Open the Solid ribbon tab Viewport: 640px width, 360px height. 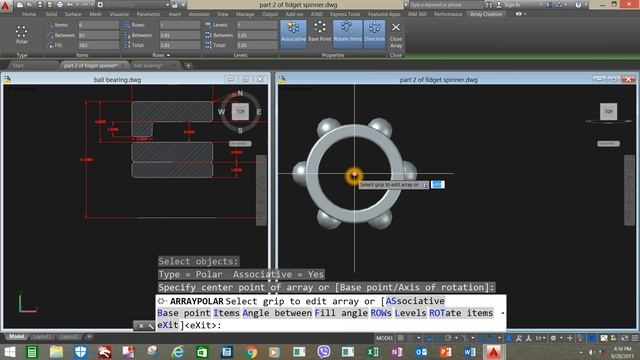(x=51, y=14)
